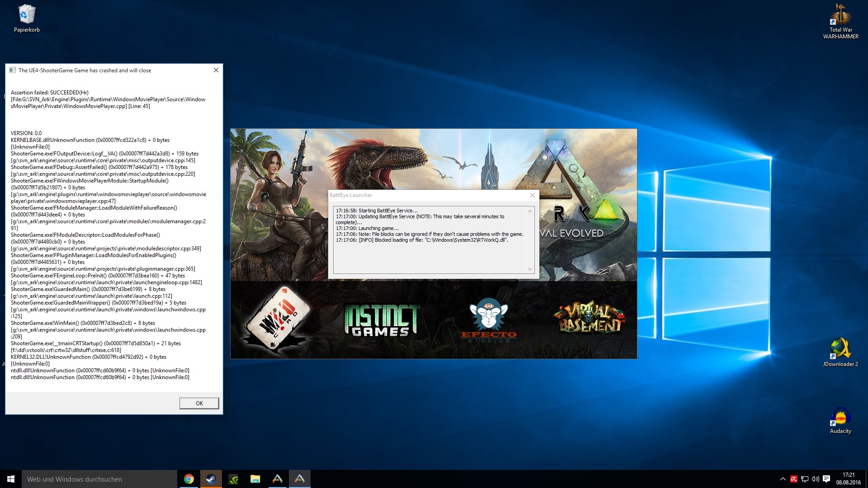Open File Explorer from taskbar
The height and width of the screenshot is (488, 868).
(x=255, y=479)
